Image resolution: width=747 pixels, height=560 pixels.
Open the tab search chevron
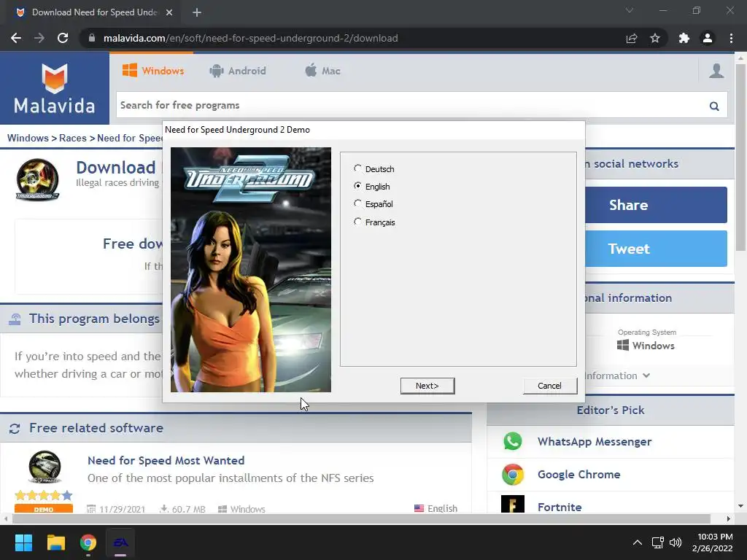tap(630, 10)
